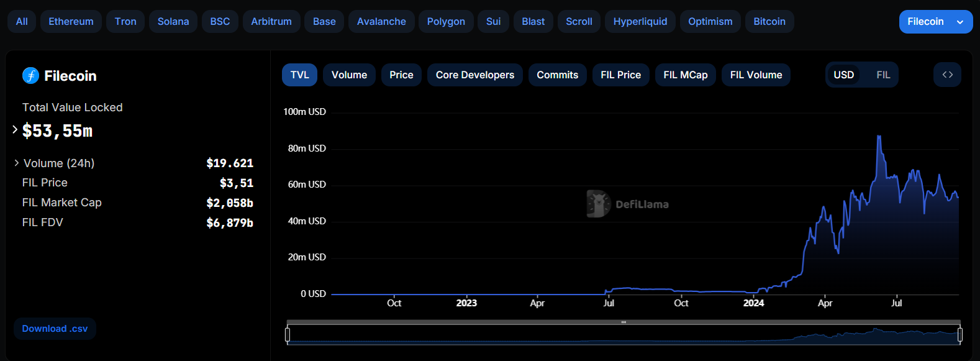Screen dimensions: 980x361
Task: Toggle the TVL chart series
Action: [299, 75]
